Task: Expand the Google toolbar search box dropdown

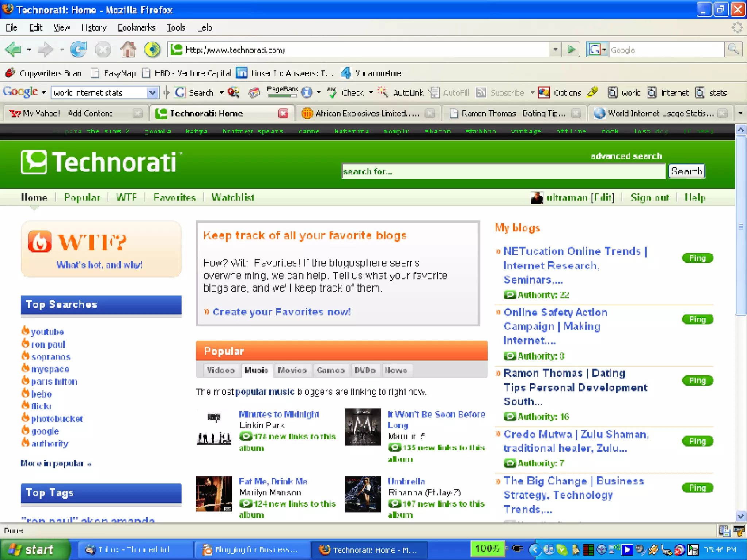Action: 152,93
